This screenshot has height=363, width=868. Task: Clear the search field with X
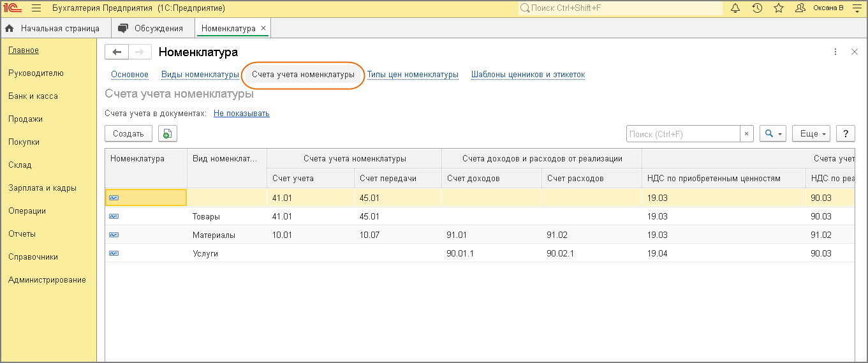coord(746,134)
